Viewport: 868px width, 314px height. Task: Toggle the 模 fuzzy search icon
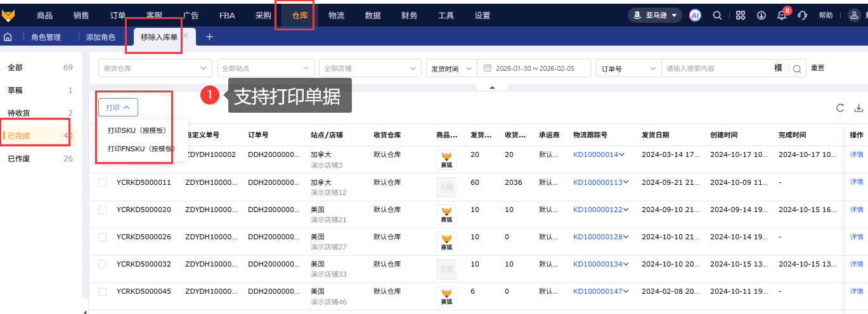click(x=778, y=68)
